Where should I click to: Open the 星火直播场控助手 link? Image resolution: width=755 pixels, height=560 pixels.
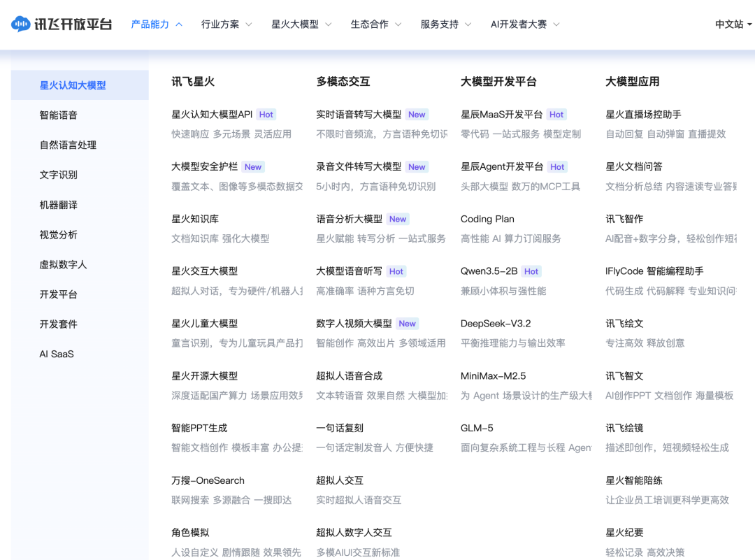pyautogui.click(x=643, y=115)
